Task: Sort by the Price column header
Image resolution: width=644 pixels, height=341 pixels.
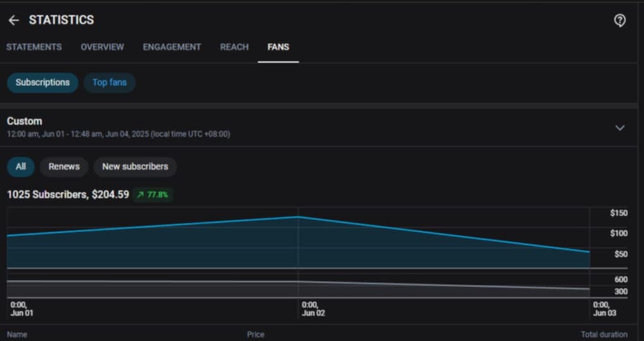Action: (x=255, y=334)
